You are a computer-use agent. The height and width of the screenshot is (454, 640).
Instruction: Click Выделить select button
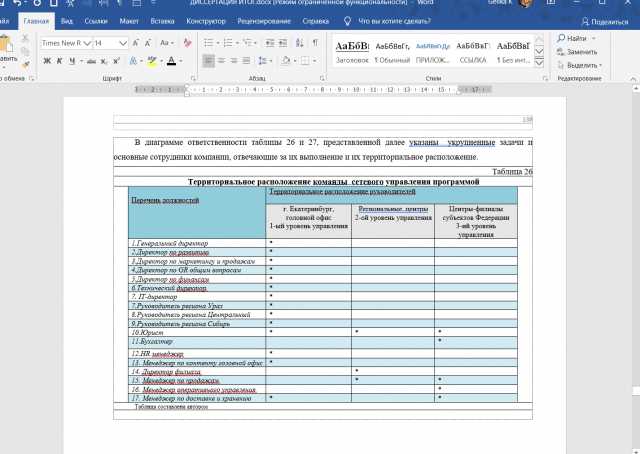pos(580,65)
